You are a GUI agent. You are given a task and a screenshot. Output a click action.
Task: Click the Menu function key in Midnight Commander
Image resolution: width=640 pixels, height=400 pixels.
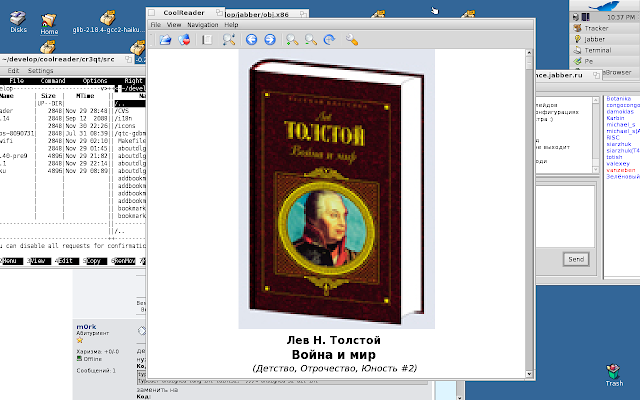click(11, 261)
